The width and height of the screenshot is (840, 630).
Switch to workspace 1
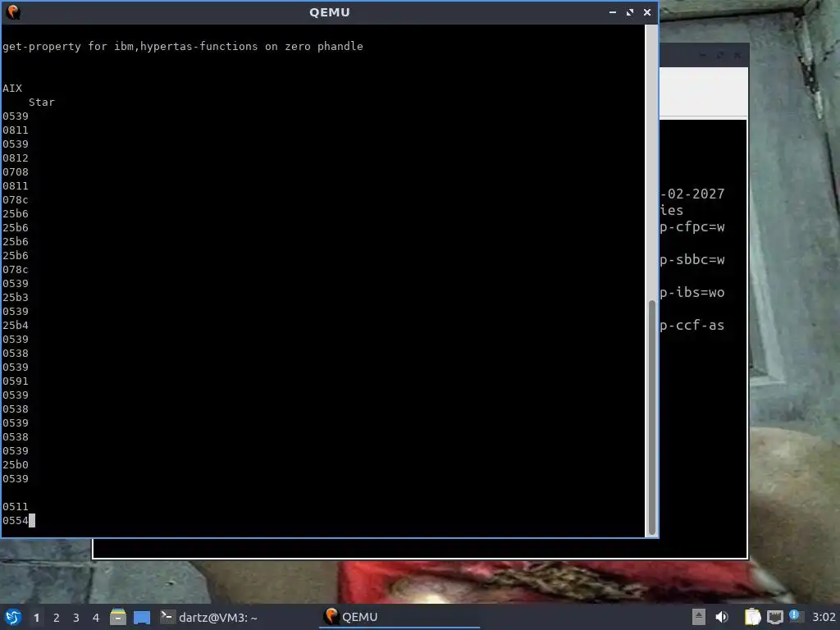[36, 618]
